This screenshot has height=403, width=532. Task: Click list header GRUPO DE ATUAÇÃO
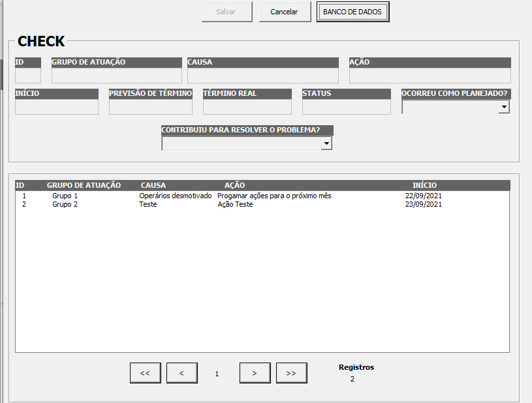[84, 185]
